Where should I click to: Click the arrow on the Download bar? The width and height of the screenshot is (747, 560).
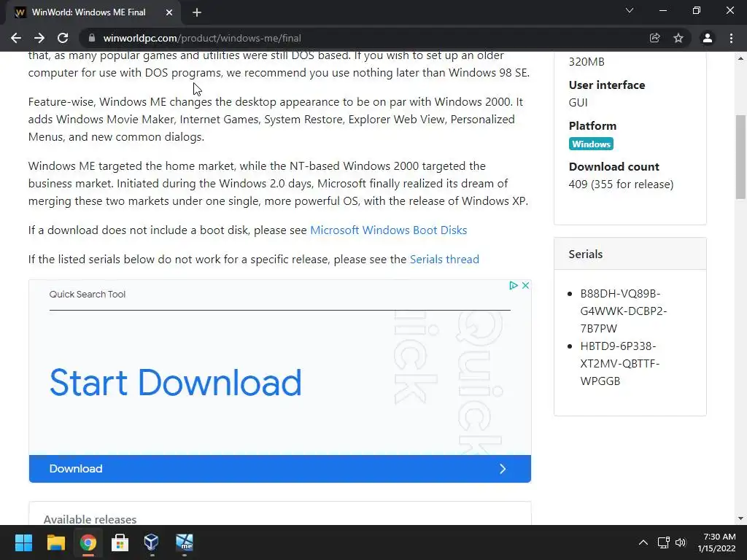(503, 469)
